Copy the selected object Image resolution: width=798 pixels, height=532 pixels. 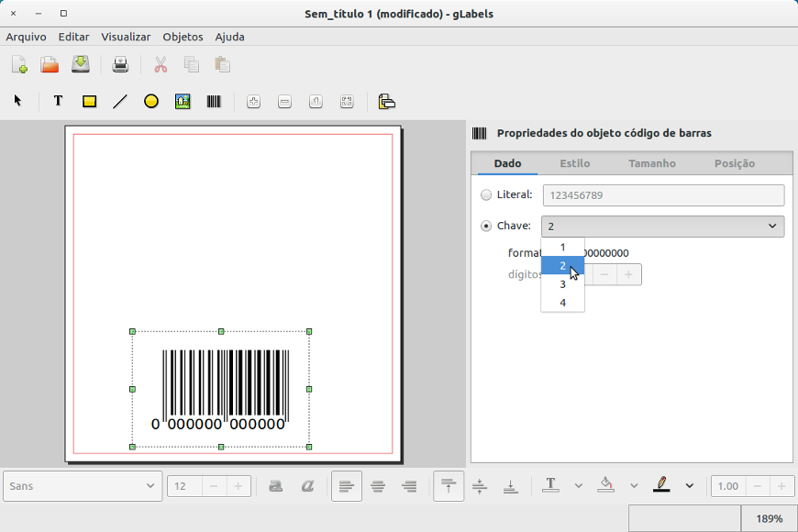tap(192, 64)
